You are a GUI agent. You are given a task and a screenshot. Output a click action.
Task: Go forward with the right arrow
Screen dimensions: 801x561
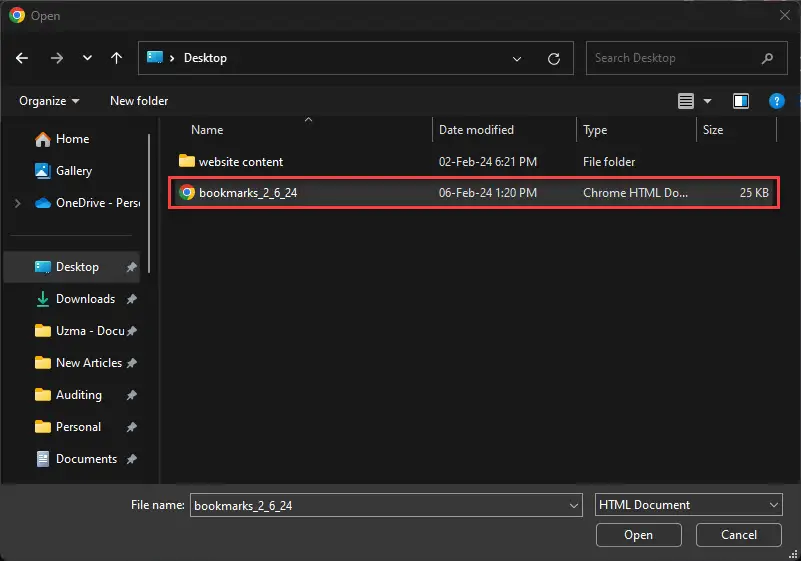coord(57,58)
